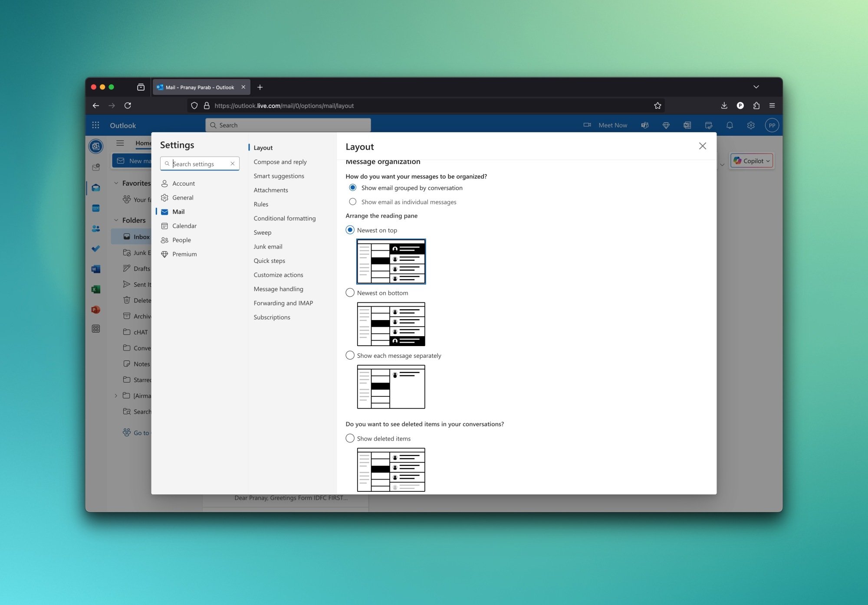Screen dimensions: 868x605
Task: Open Junk email settings
Action: tap(268, 246)
